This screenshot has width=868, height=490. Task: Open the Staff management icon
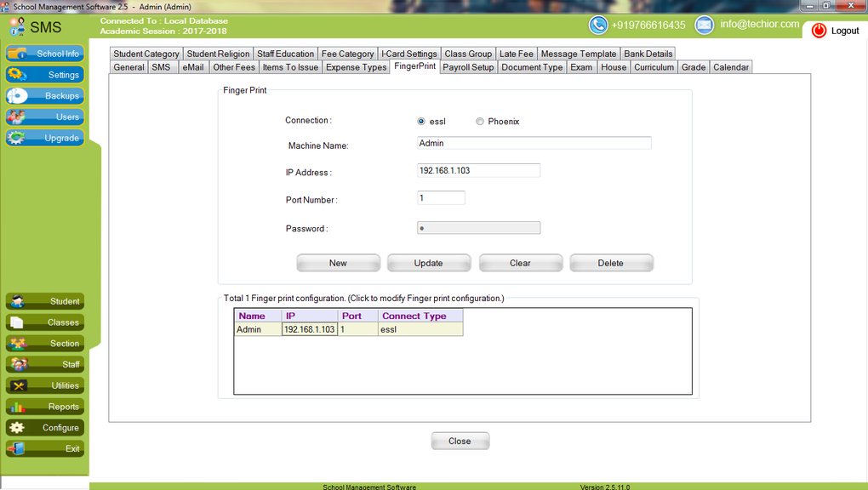click(44, 364)
